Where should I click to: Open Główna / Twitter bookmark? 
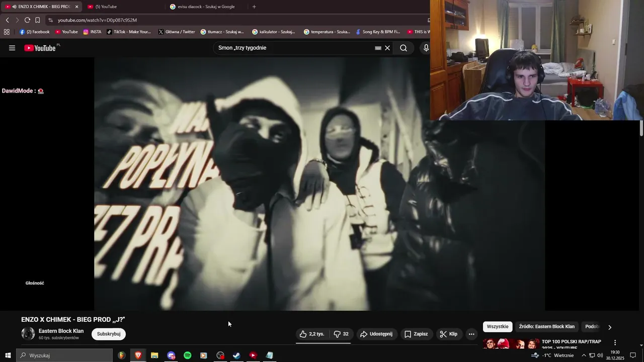tap(177, 32)
